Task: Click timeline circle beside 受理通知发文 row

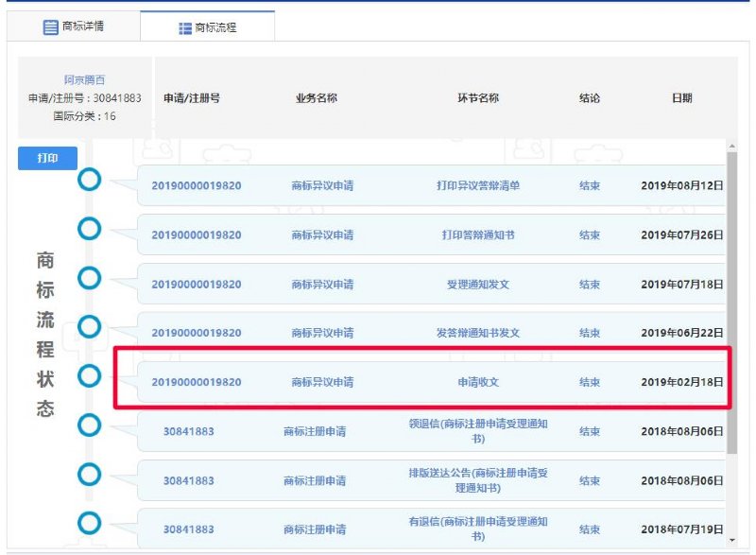Action: 89,278
